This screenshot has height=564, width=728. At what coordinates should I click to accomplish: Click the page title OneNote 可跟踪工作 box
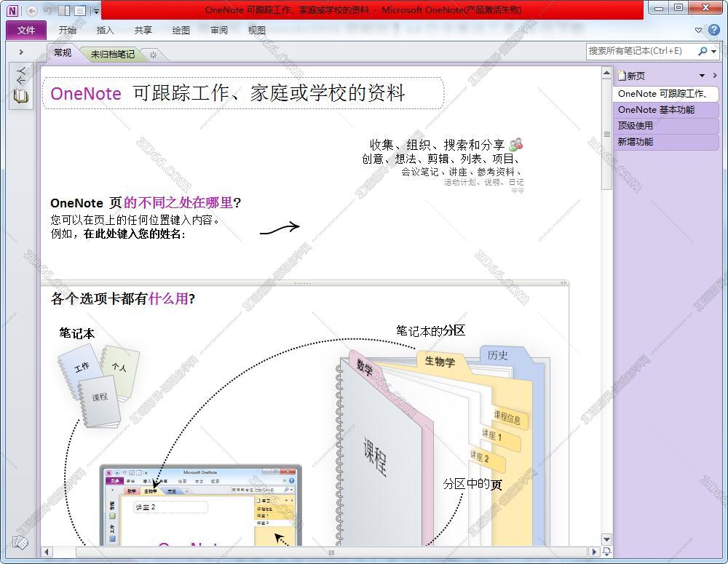[243, 94]
